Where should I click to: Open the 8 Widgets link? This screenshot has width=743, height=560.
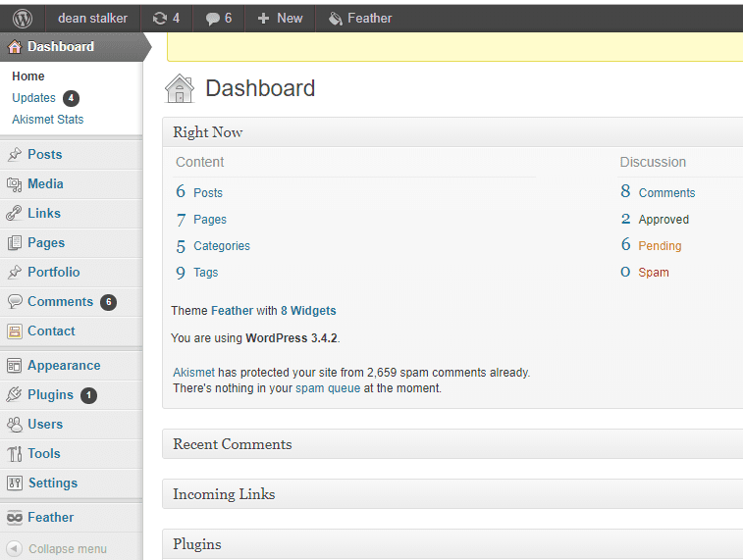pyautogui.click(x=308, y=311)
